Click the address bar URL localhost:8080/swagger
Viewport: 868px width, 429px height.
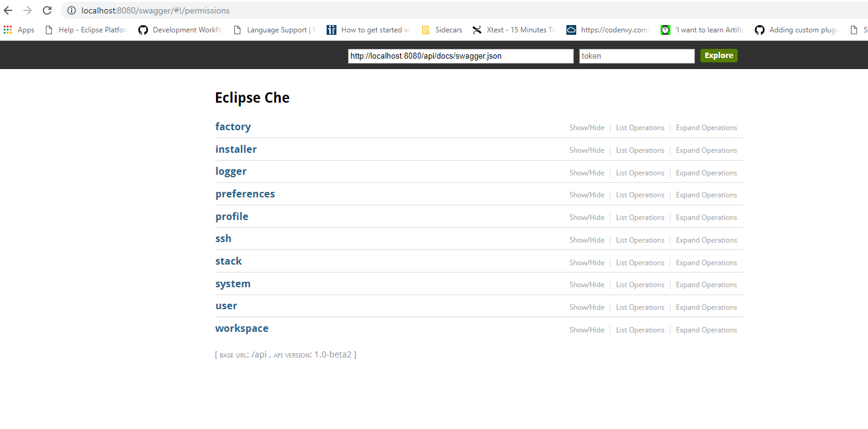[x=155, y=10]
